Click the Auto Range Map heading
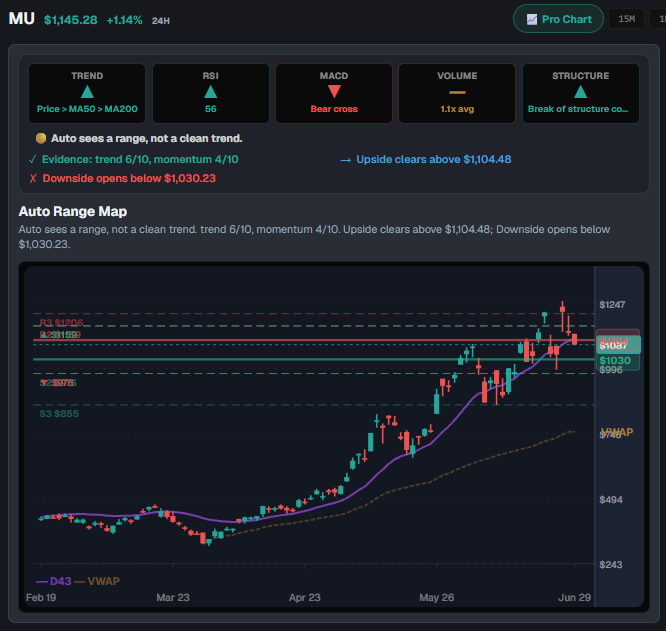 click(73, 211)
